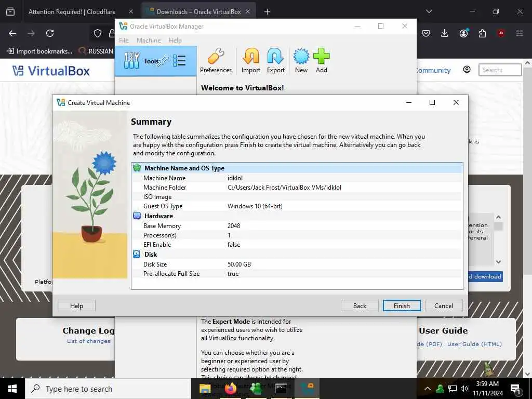Click the New virtual machine icon

click(301, 60)
